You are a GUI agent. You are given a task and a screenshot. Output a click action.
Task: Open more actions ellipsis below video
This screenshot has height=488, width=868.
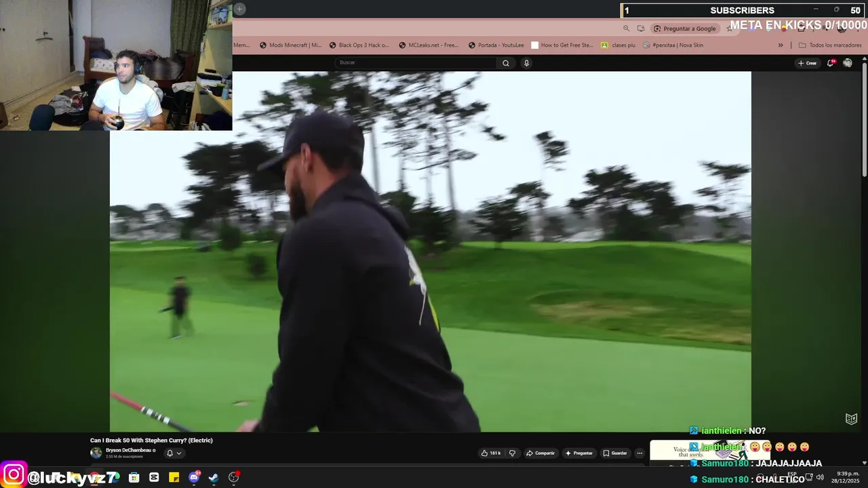point(639,453)
